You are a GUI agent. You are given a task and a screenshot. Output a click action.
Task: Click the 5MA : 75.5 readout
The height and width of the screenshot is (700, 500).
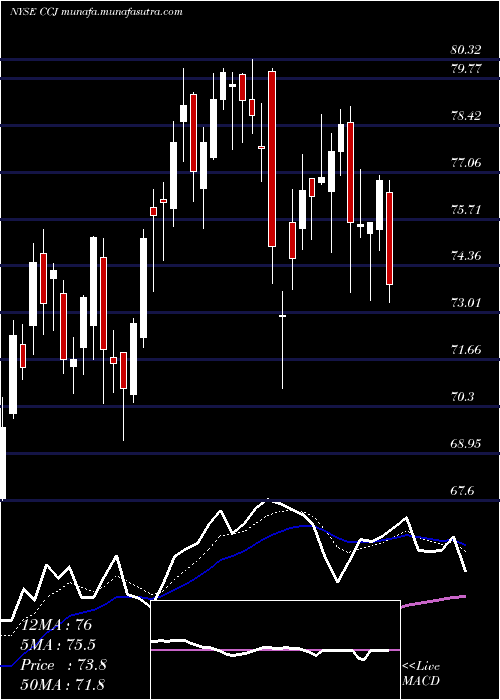tap(59, 645)
